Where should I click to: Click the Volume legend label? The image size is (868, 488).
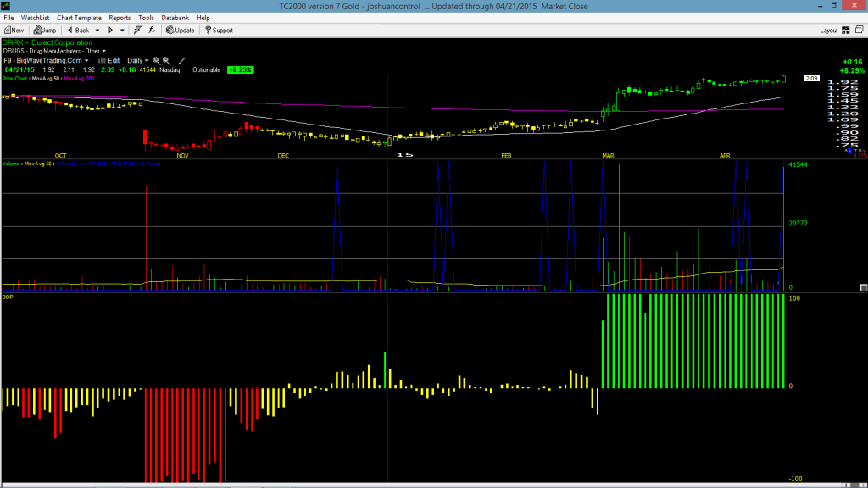pyautogui.click(x=13, y=164)
